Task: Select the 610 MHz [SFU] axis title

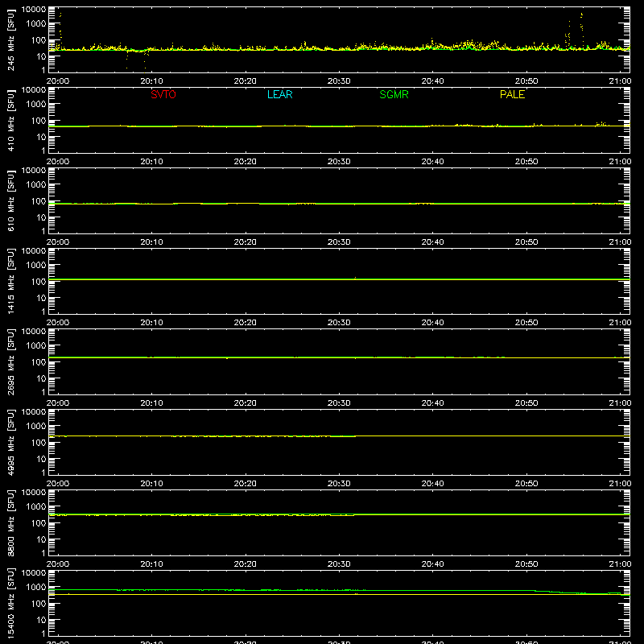Action: pos(10,200)
